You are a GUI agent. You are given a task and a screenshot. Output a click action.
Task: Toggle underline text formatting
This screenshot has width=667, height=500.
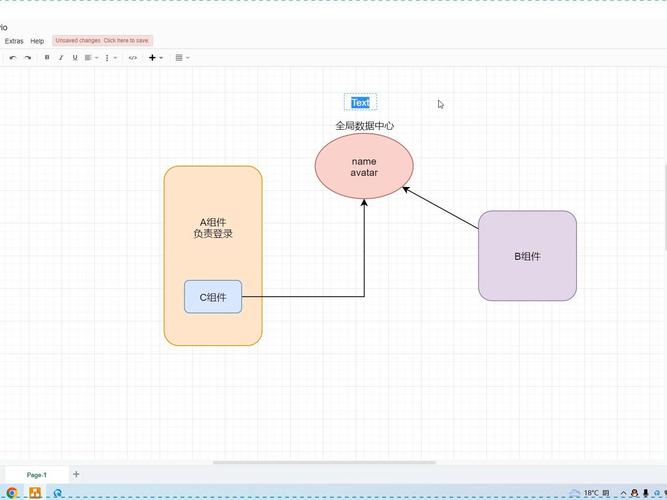pyautogui.click(x=75, y=58)
